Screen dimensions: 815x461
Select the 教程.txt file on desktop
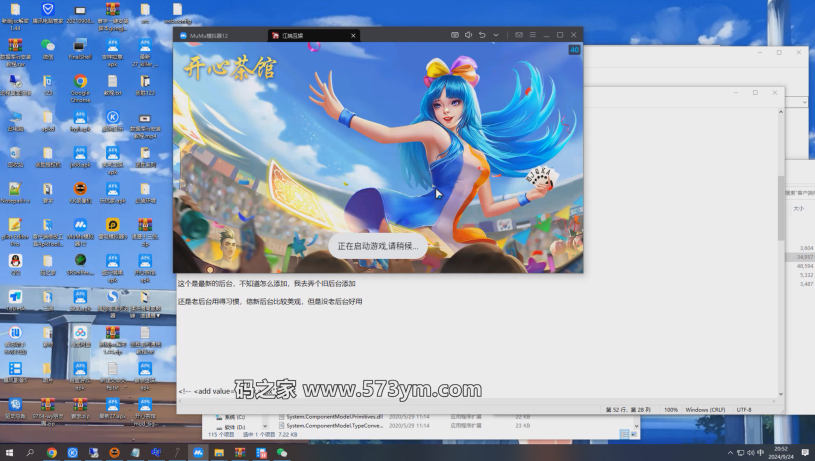[112, 85]
